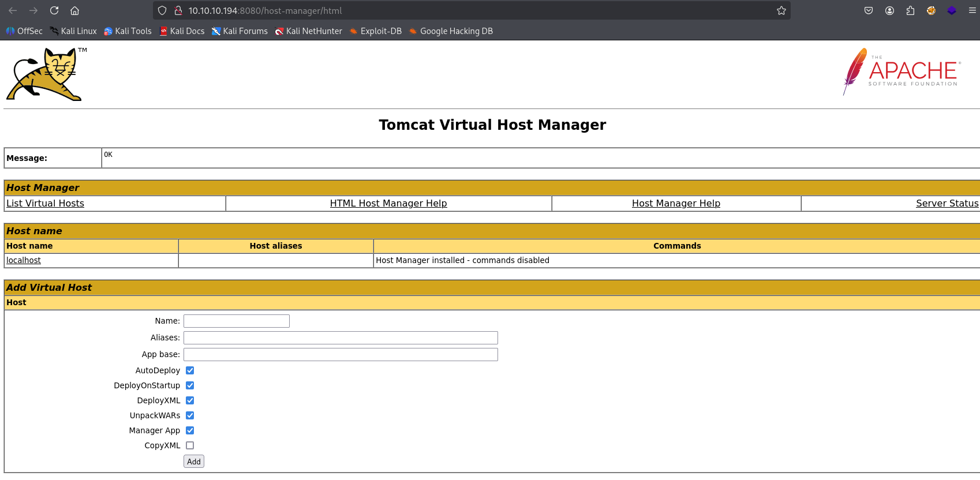Click the tracking protection shield icon
980x480 pixels.
click(x=162, y=10)
